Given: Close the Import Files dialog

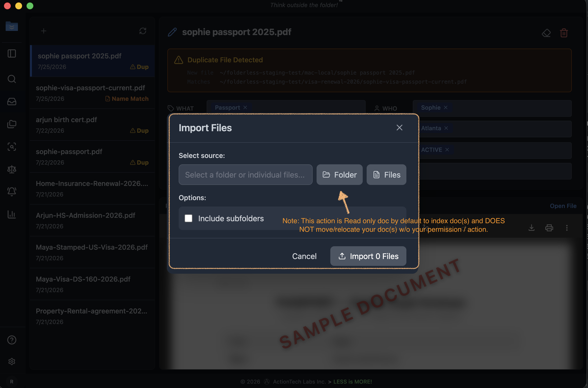Looking at the screenshot, I should (399, 128).
